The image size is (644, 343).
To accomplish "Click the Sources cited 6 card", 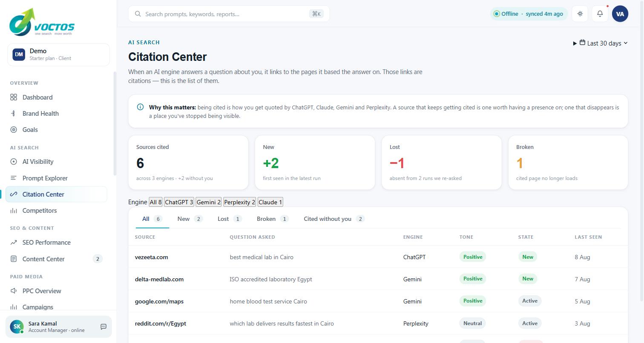I will (x=188, y=163).
